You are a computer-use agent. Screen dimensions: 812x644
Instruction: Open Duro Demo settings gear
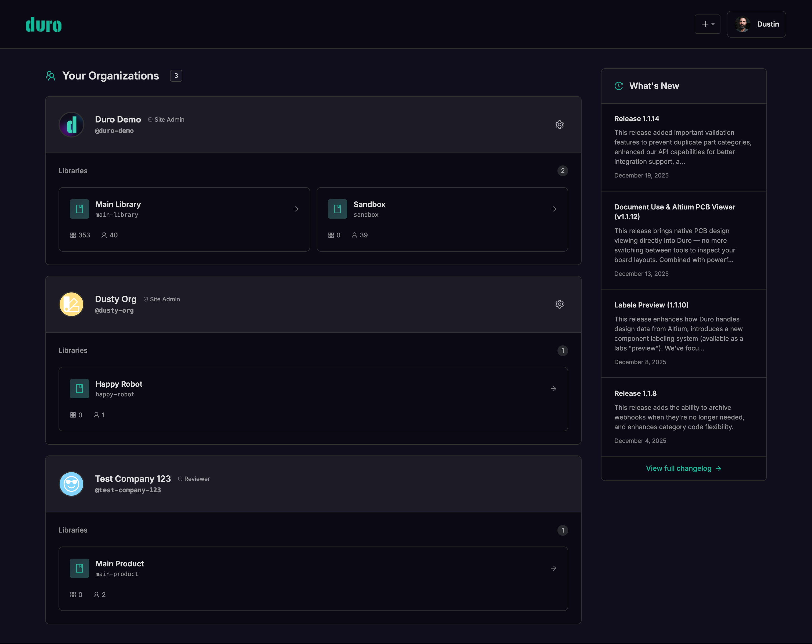click(559, 125)
